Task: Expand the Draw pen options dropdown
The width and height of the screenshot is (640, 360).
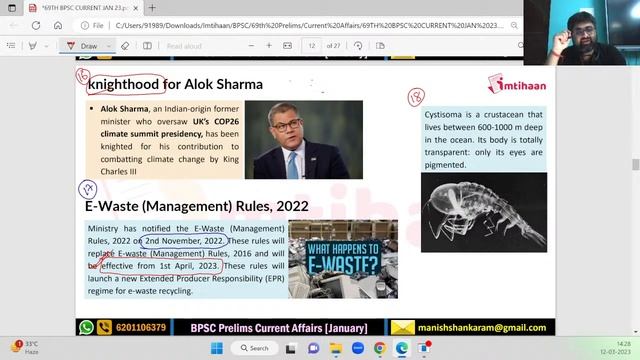Action: pyautogui.click(x=109, y=46)
